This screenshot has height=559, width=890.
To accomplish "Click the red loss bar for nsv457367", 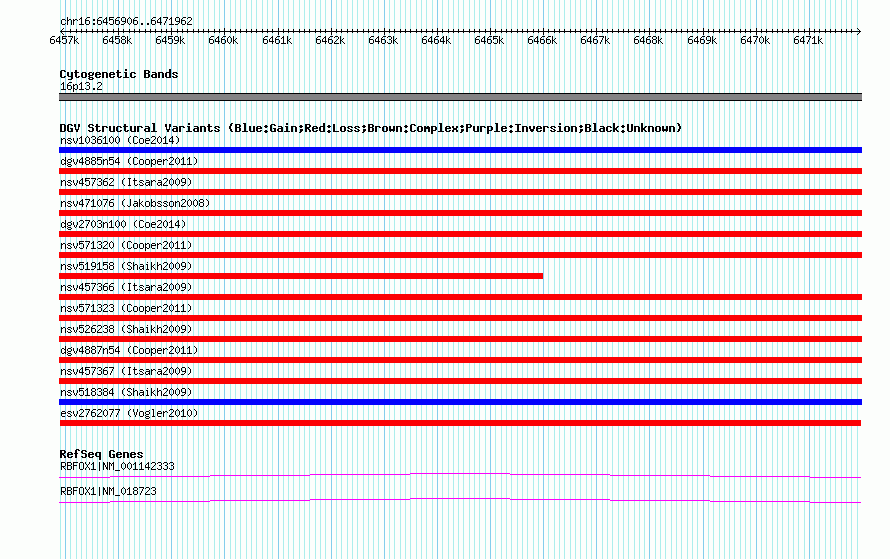I will point(460,381).
